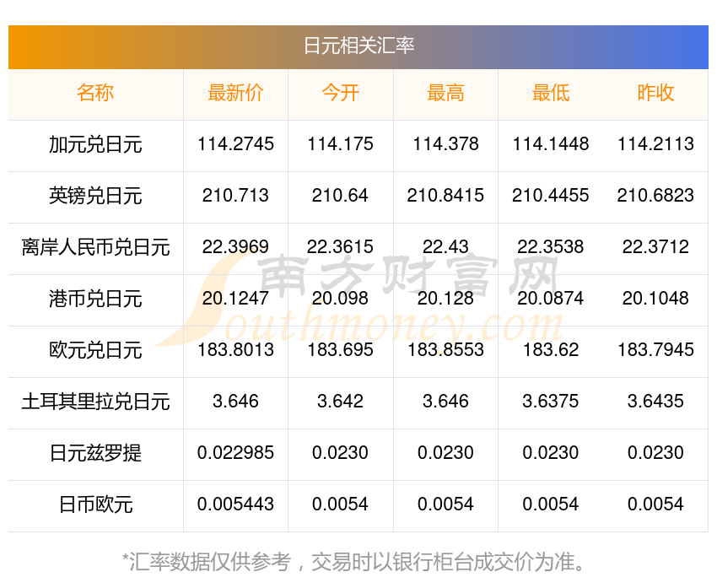
Task: Click the 日元兹罗提 row label
Action: click(x=95, y=453)
